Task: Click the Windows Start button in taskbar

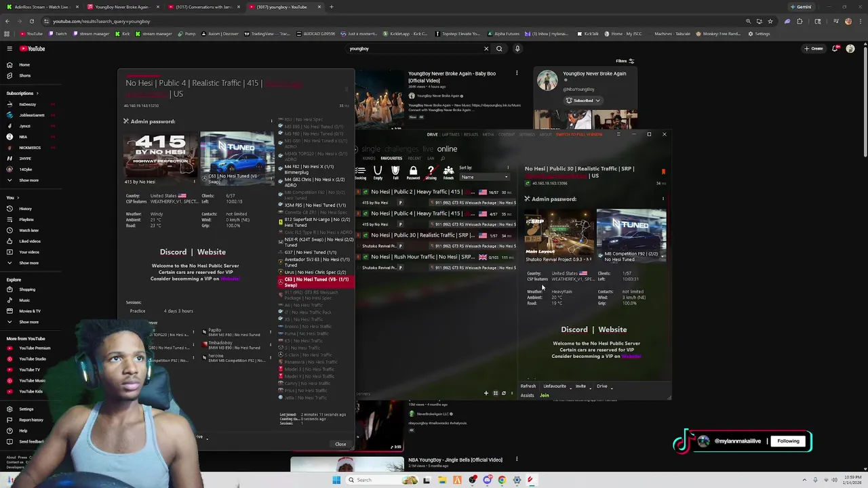Action: [x=336, y=480]
